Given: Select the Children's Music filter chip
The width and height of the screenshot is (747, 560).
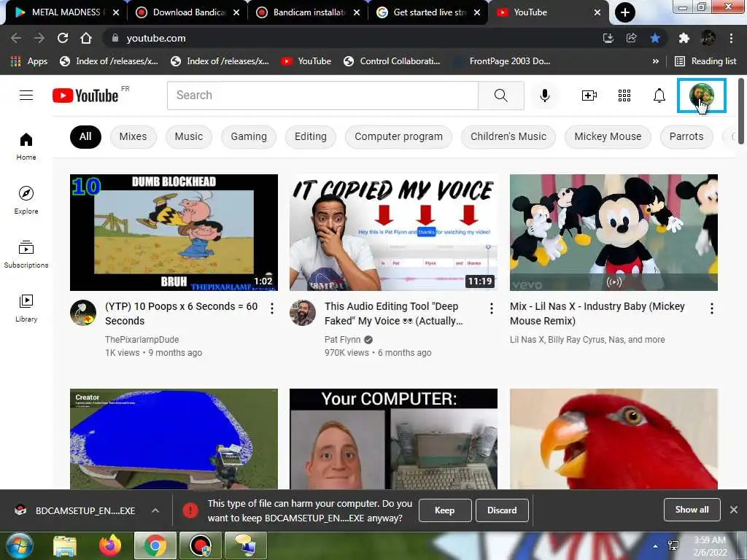Looking at the screenshot, I should (508, 136).
